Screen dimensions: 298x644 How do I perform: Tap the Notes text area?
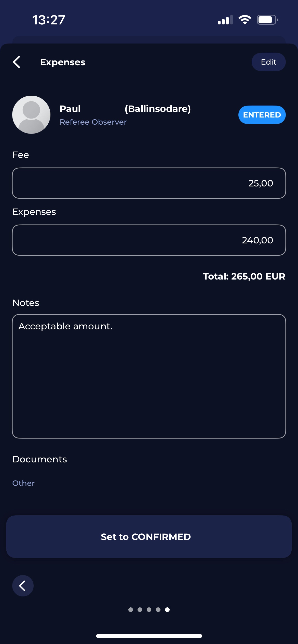click(x=149, y=376)
